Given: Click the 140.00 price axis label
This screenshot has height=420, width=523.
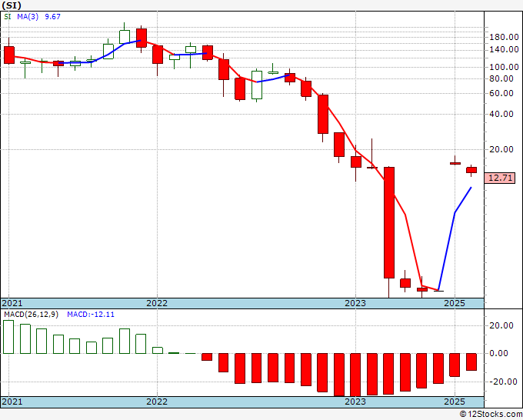Looking at the screenshot, I should point(504,49).
